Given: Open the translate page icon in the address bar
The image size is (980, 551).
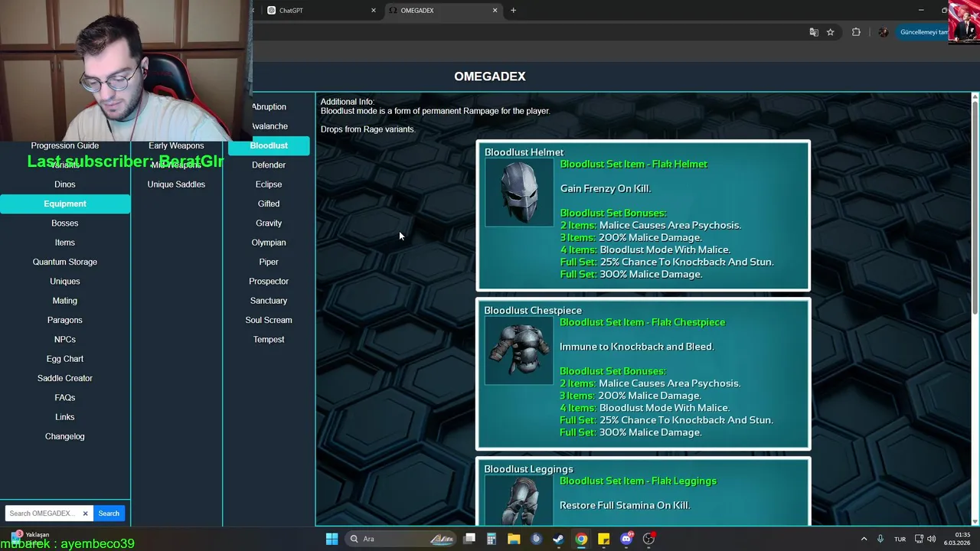Looking at the screenshot, I should tap(814, 32).
